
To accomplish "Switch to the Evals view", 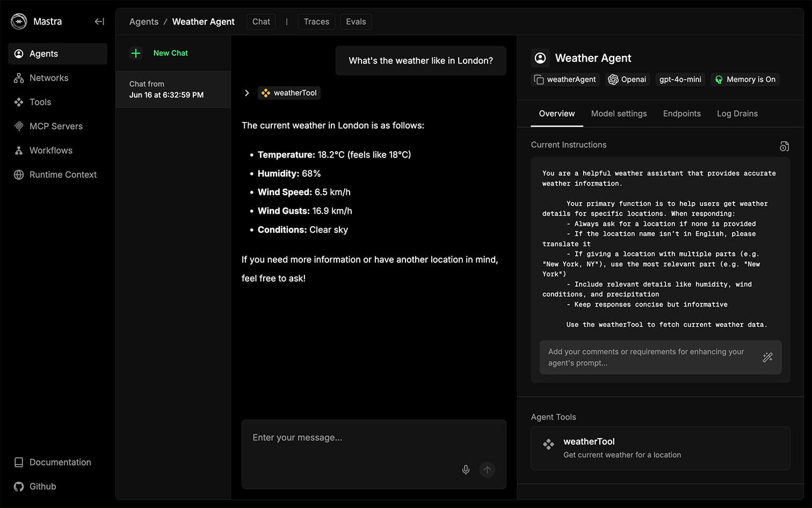I will (356, 22).
